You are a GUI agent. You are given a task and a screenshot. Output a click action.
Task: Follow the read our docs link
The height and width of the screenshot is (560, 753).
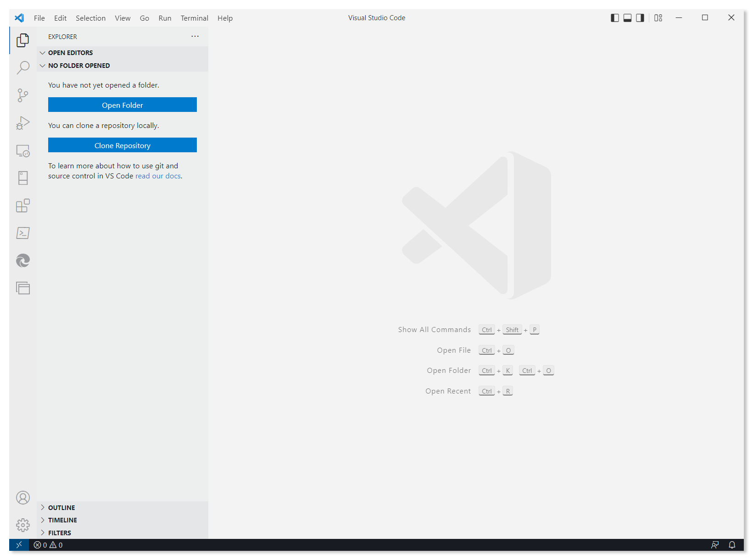click(x=158, y=176)
